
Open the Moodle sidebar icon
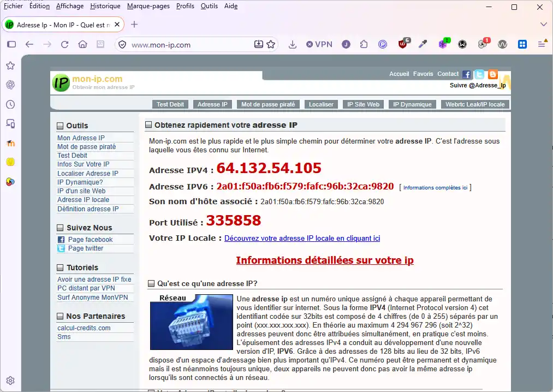[10, 143]
